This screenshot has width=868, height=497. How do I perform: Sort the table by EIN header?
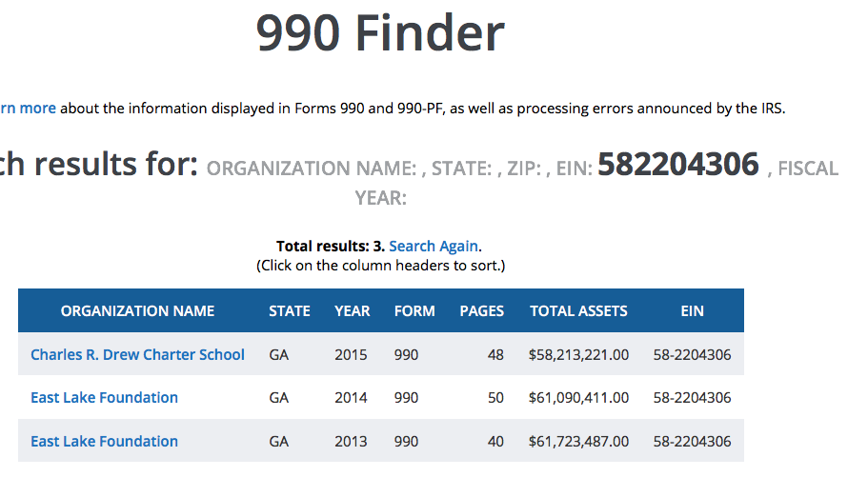[x=692, y=311]
